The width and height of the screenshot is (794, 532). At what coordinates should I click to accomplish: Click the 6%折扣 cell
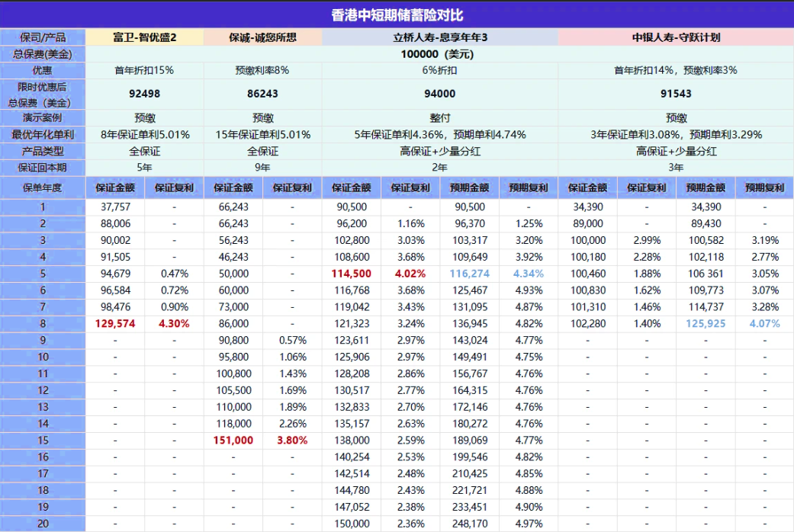[x=439, y=70]
